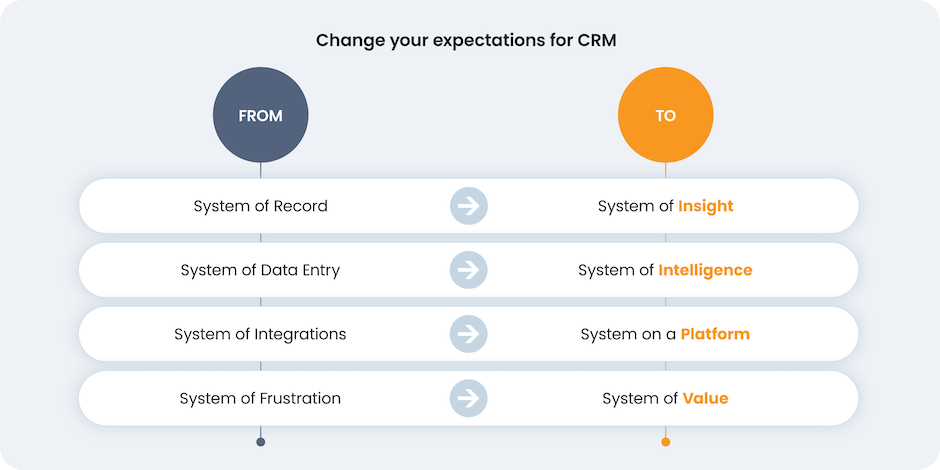The width and height of the screenshot is (940, 470).
Task: Click the orange Platform text
Action: (x=715, y=334)
